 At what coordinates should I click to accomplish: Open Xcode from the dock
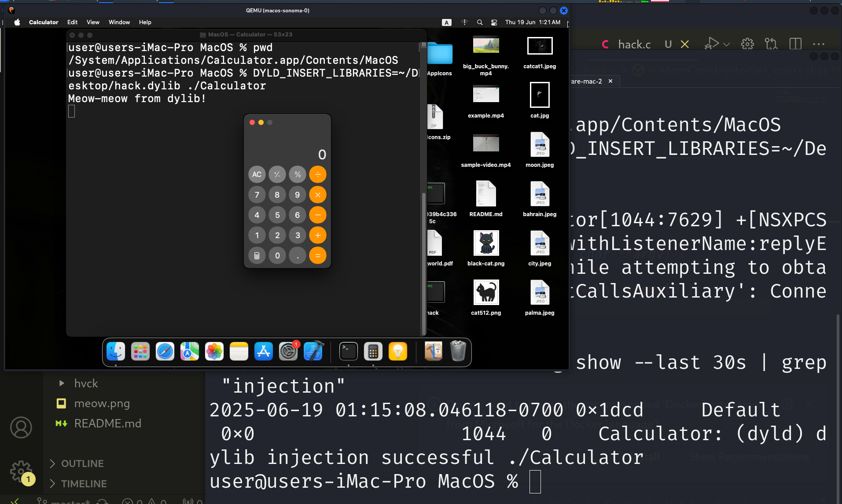coord(313,352)
